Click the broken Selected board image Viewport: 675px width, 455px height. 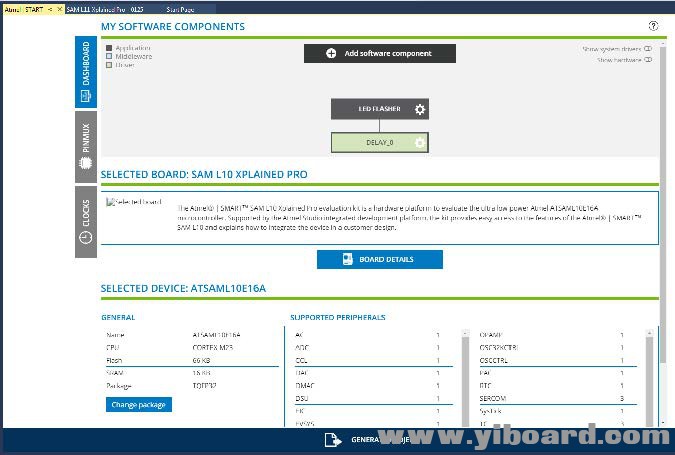pyautogui.click(x=134, y=201)
